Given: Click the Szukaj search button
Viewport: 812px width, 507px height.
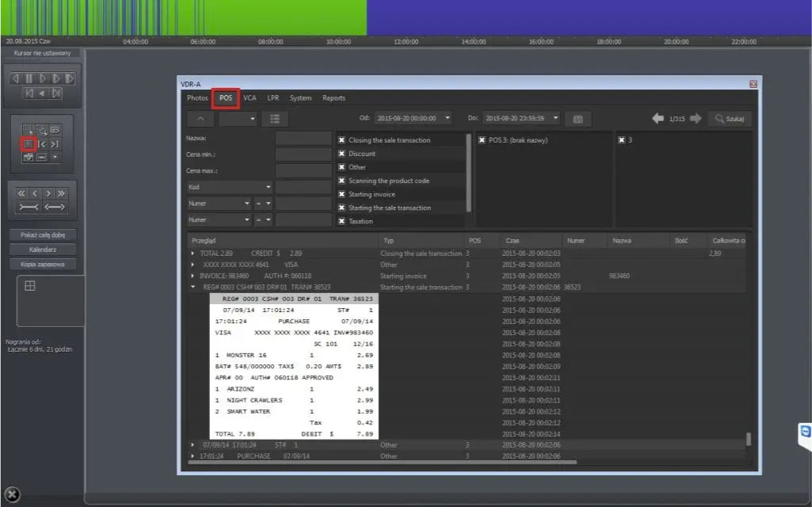Looking at the screenshot, I should point(730,119).
